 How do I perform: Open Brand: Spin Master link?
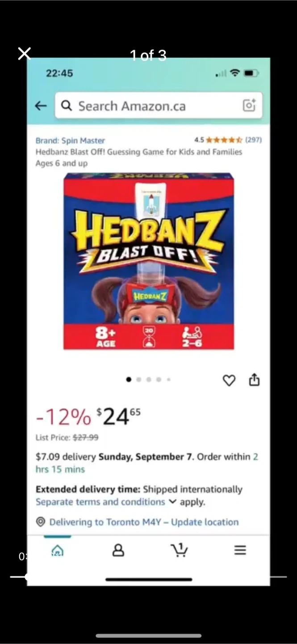[70, 140]
